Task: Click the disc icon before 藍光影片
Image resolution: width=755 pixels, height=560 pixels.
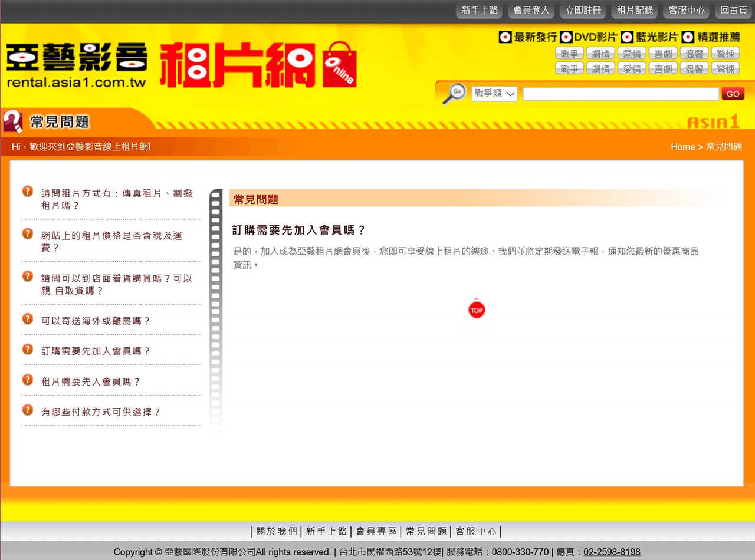Action: click(628, 37)
